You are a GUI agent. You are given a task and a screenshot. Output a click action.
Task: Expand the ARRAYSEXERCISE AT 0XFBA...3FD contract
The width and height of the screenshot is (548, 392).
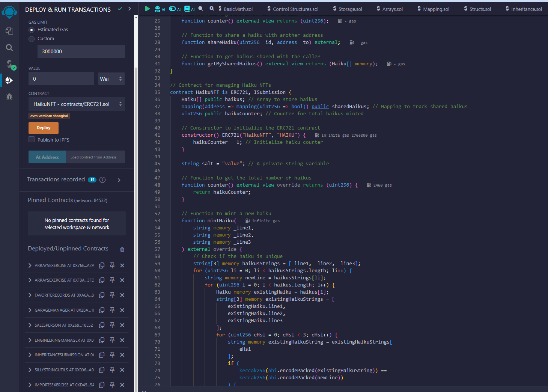(30, 280)
